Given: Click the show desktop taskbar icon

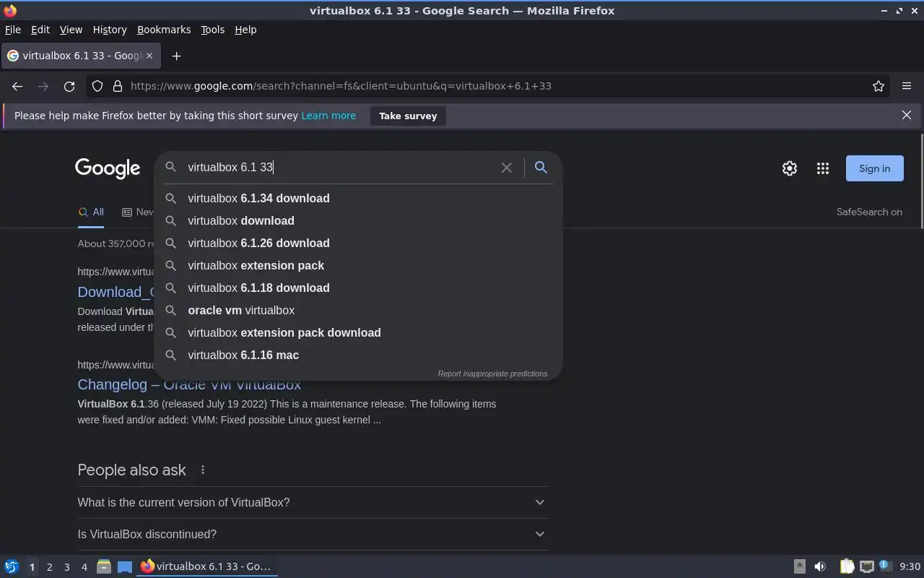Looking at the screenshot, I should (125, 566).
